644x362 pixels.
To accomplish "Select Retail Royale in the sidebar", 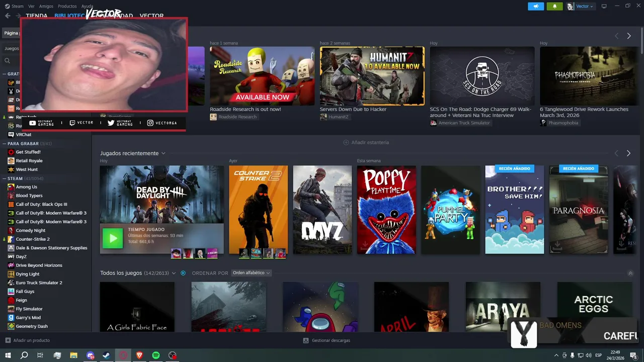I will click(x=29, y=160).
